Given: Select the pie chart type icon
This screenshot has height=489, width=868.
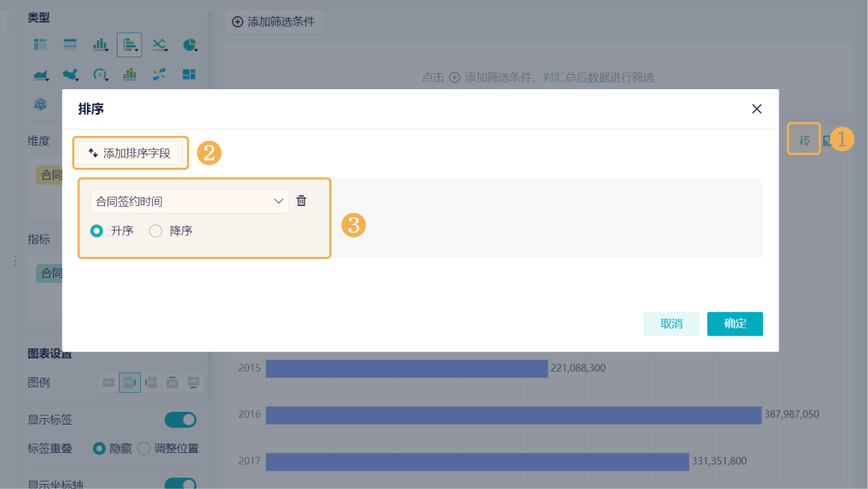Looking at the screenshot, I should (x=189, y=45).
